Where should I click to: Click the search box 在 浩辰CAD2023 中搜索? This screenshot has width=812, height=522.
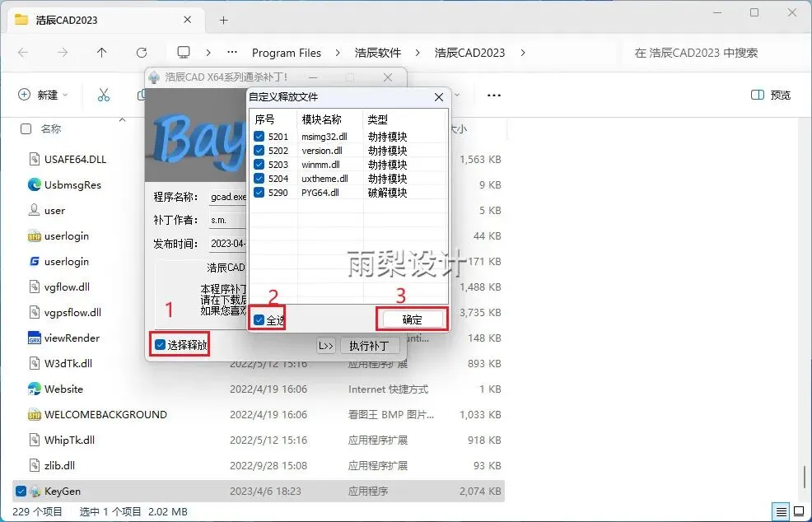(x=715, y=53)
